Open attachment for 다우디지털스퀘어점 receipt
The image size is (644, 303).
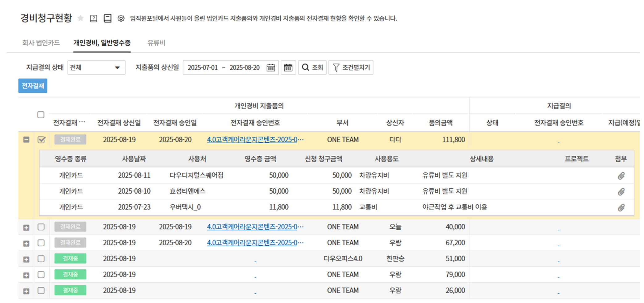[x=621, y=176]
